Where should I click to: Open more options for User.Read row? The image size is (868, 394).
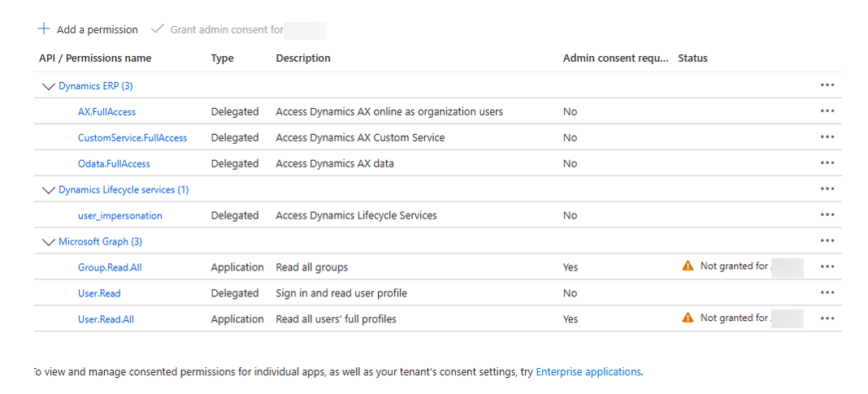pos(827,292)
